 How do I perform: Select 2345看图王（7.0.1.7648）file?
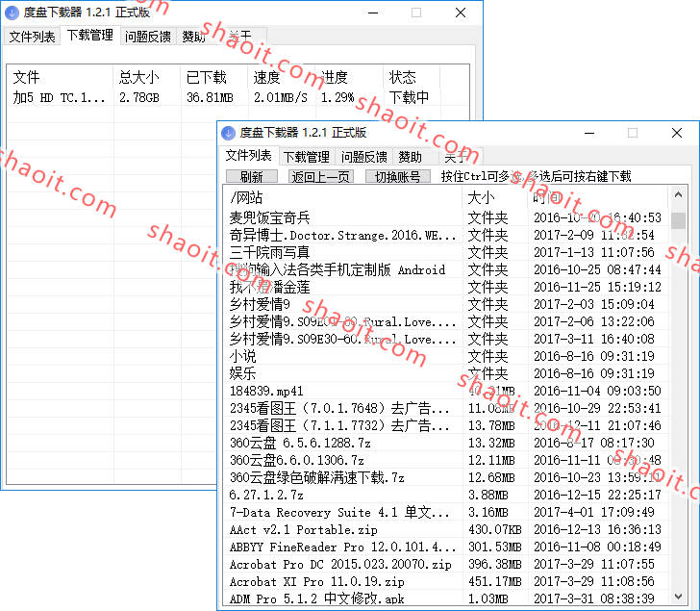pos(339,408)
